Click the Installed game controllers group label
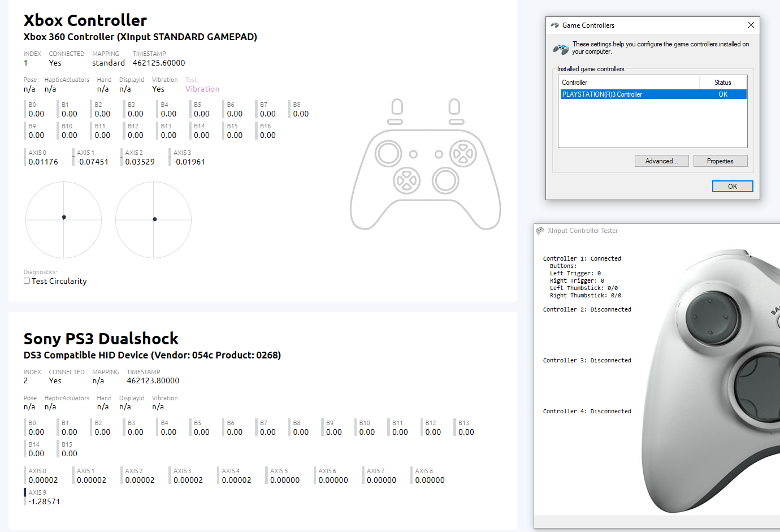Screen dimensions: 780x532 tap(591, 69)
